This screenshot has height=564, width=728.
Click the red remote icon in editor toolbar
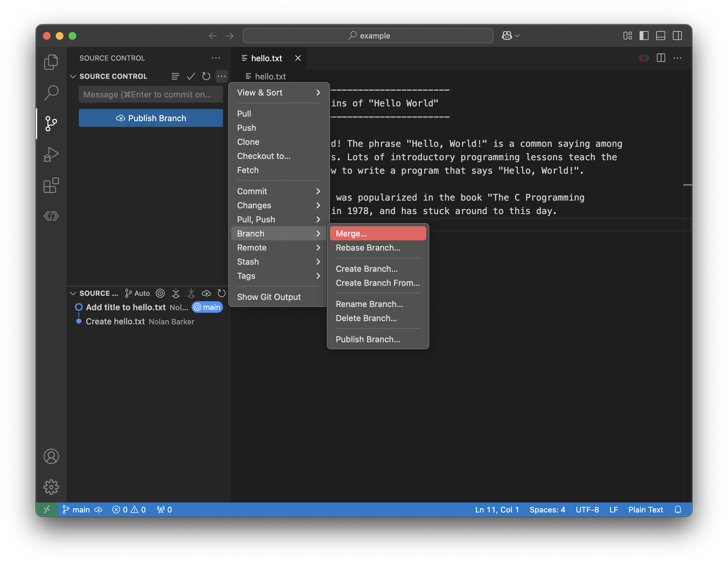tap(644, 58)
